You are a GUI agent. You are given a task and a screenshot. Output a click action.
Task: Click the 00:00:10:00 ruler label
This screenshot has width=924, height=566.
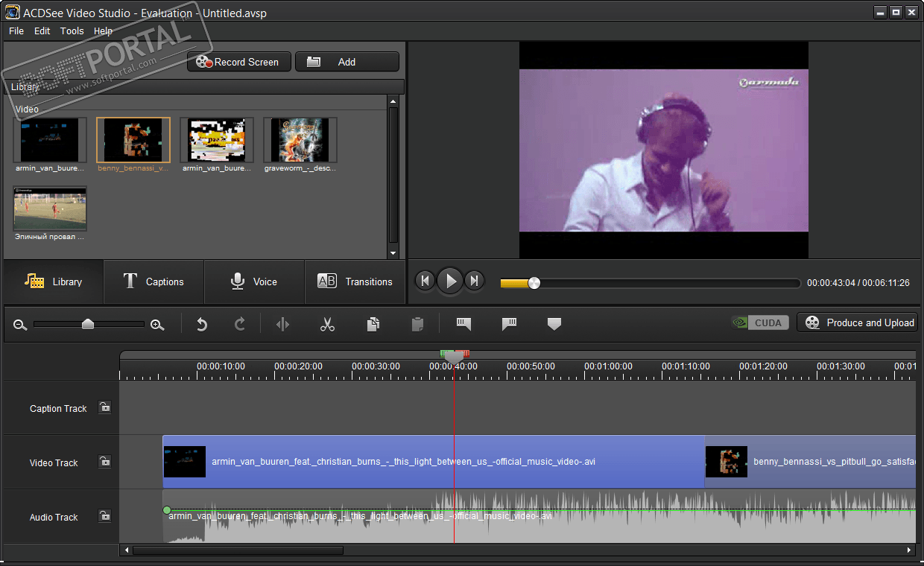[x=221, y=366]
